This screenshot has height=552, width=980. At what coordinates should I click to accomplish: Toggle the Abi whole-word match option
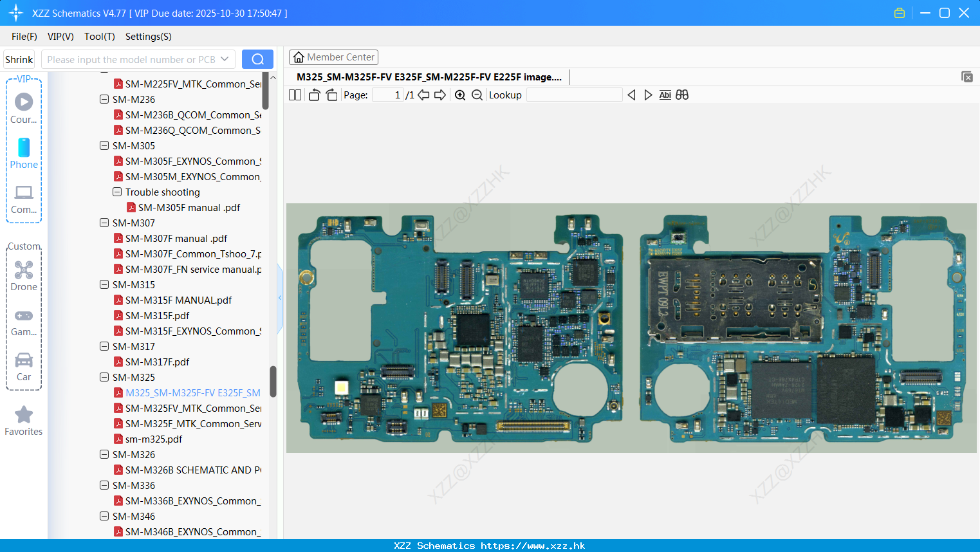click(x=665, y=95)
